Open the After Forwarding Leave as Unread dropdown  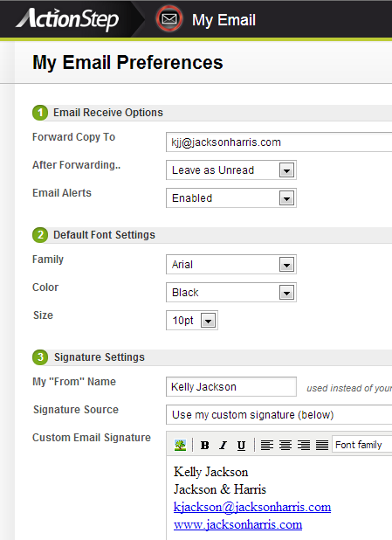(231, 170)
